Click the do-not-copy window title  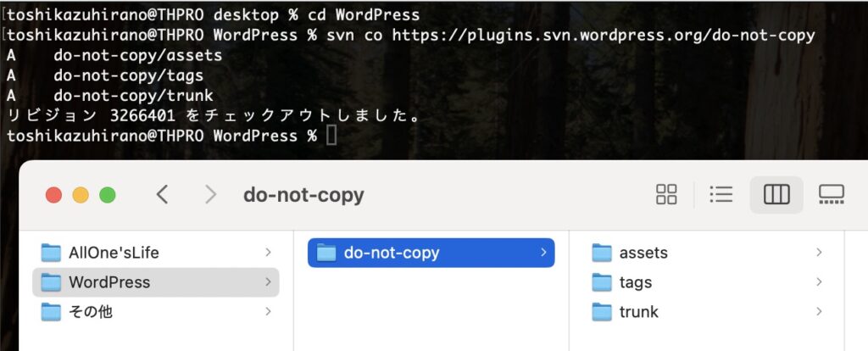point(304,195)
